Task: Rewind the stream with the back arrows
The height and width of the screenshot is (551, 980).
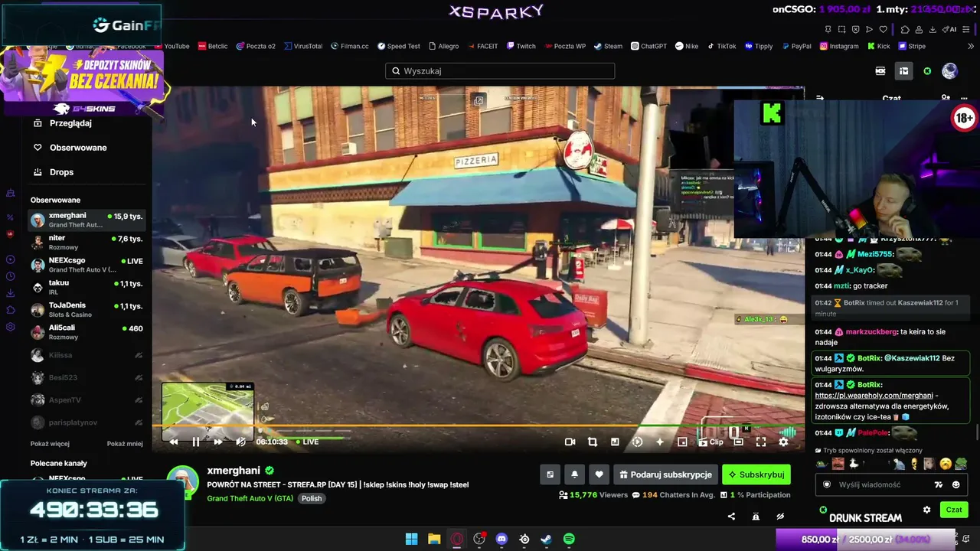Action: 174,442
